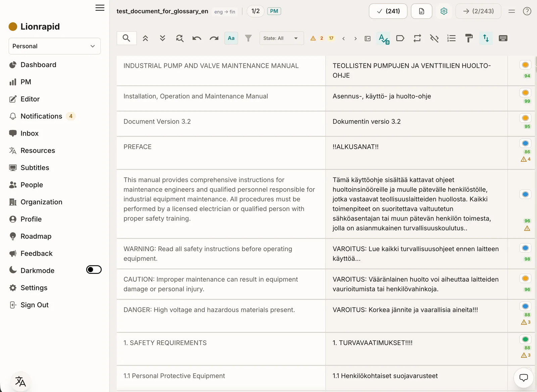Open Editor in the sidebar

(30, 99)
